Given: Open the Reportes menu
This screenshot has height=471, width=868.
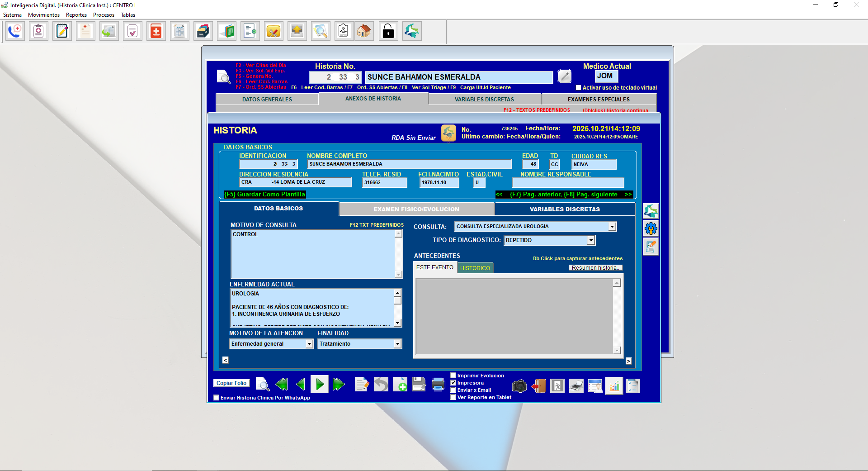Looking at the screenshot, I should click(x=76, y=15).
